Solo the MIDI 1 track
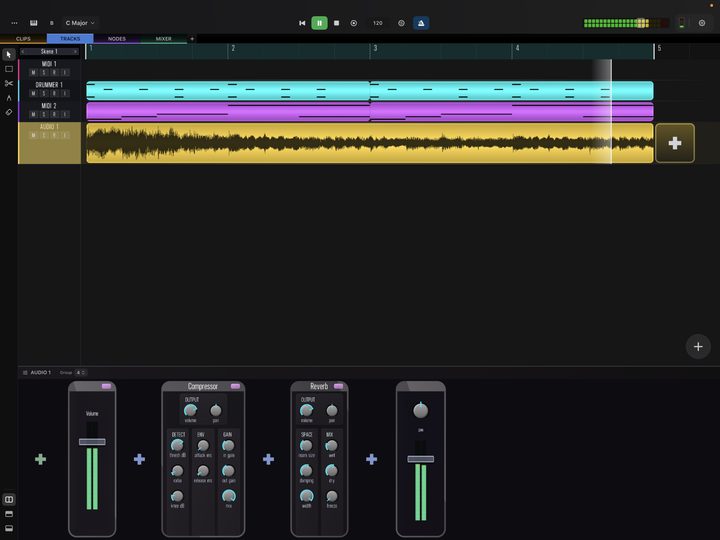This screenshot has width=720, height=540. click(x=44, y=73)
